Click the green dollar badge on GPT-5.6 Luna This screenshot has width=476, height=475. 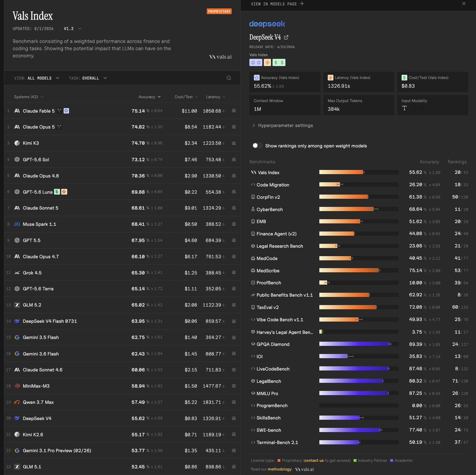click(57, 192)
